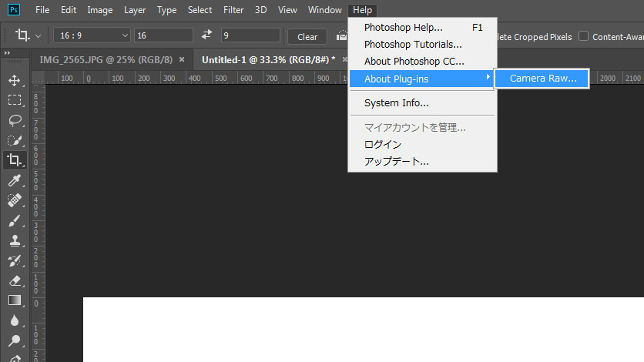Image resolution: width=644 pixels, height=362 pixels.
Task: Open the 16 : 9 aspect ratio dropdown
Action: pos(92,35)
